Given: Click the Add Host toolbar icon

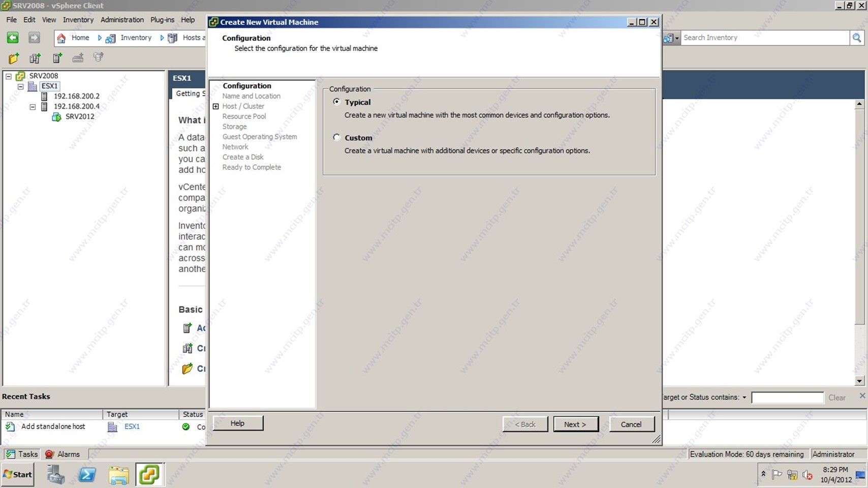Looking at the screenshot, I should coord(57,58).
